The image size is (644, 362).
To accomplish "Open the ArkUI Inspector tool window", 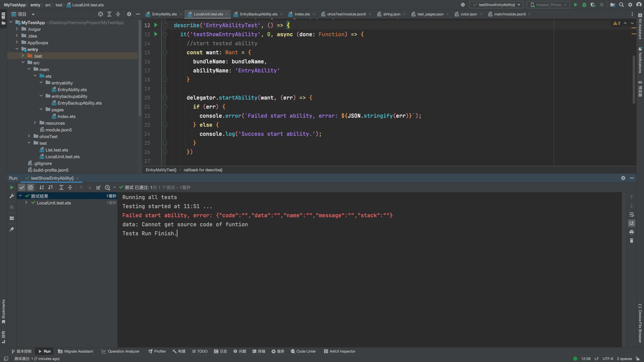I will pyautogui.click(x=339, y=351).
